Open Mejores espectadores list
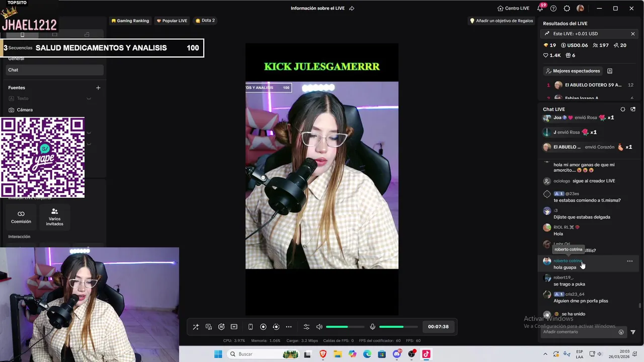This screenshot has height=362, width=644. point(573,71)
